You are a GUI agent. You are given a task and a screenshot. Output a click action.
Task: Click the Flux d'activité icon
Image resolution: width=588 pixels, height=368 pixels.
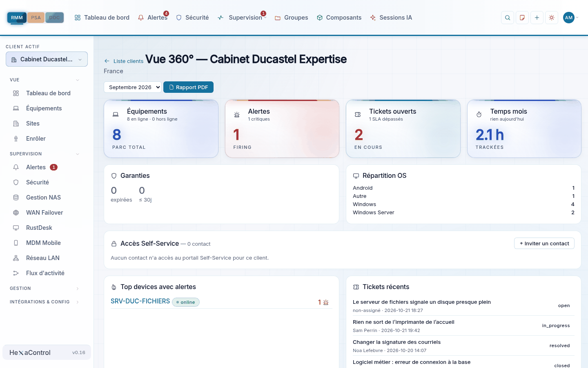click(x=16, y=273)
